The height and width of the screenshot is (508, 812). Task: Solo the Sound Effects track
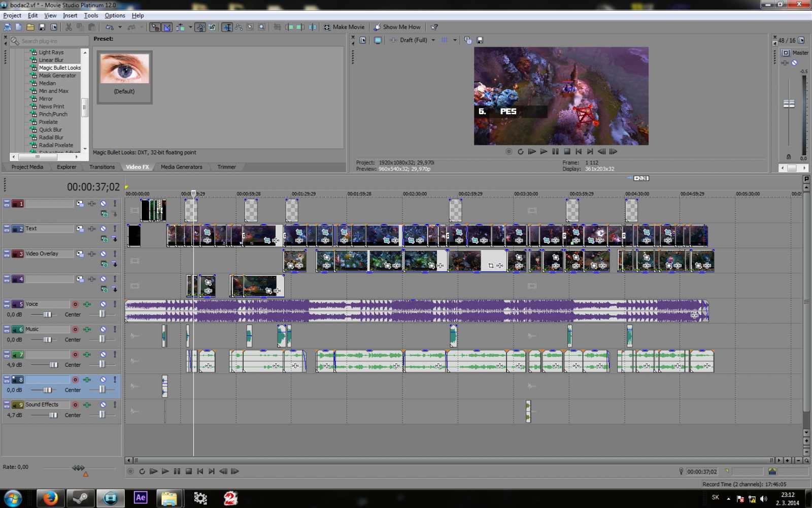pyautogui.click(x=115, y=405)
